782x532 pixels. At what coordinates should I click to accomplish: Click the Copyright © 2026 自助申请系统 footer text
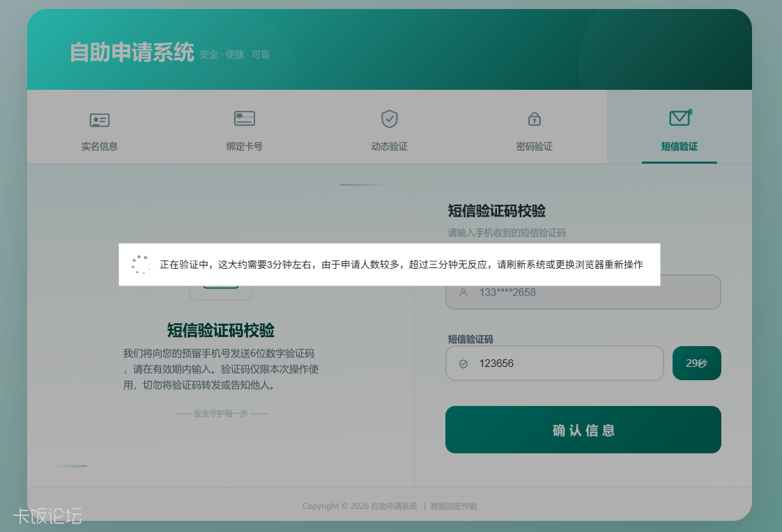point(360,506)
